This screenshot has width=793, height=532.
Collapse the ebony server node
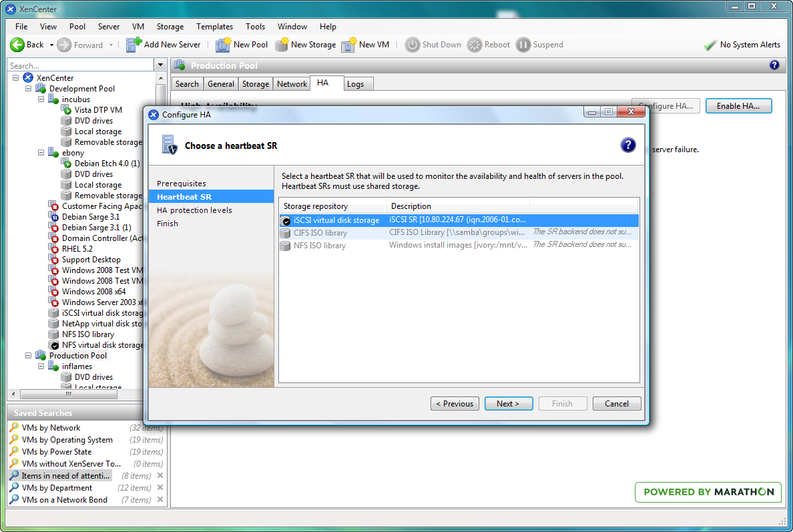pos(41,153)
